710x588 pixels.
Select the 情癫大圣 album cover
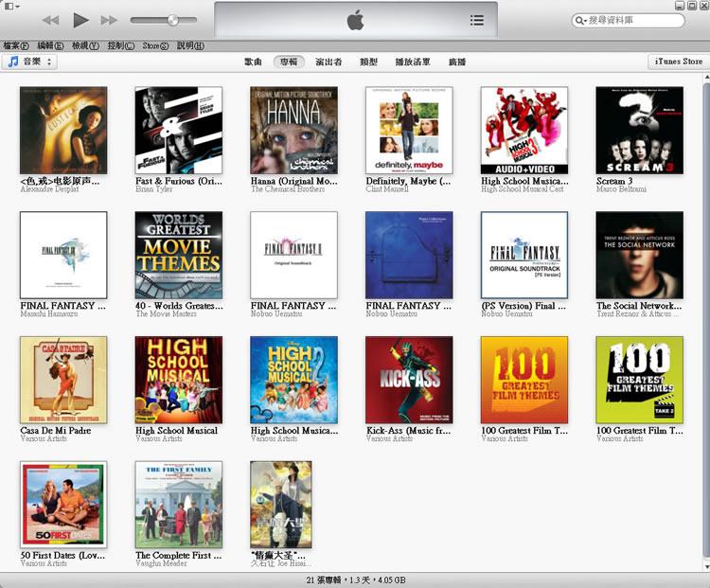[281, 505]
